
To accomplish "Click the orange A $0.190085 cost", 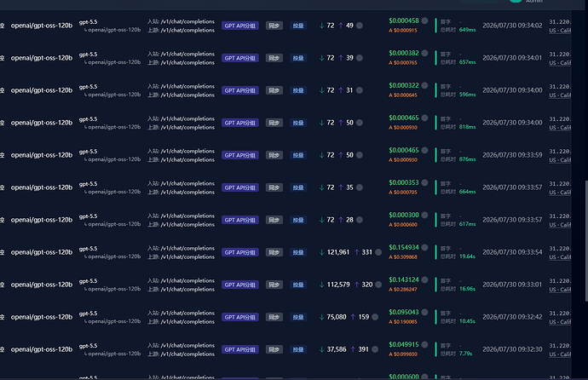I will 403,321.
